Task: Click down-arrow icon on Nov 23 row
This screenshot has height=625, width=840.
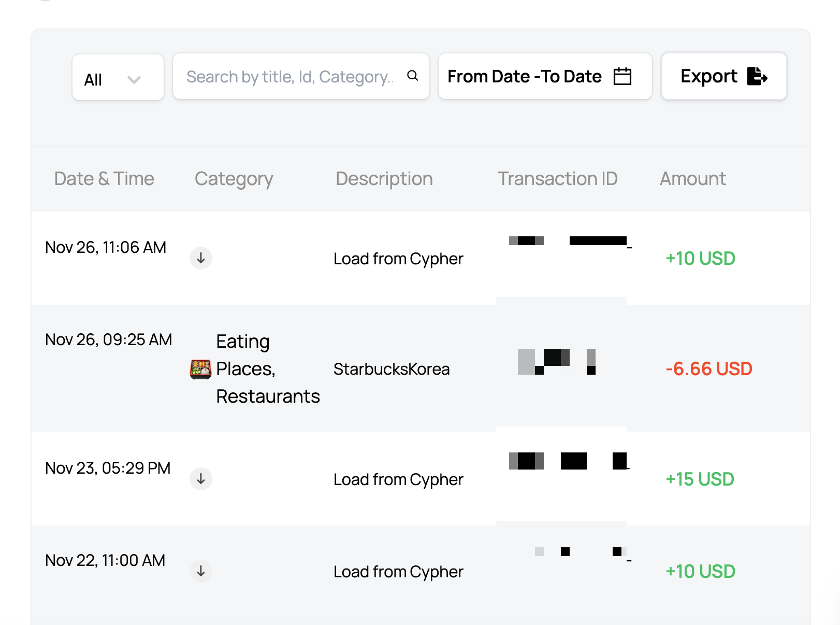Action: (201, 479)
